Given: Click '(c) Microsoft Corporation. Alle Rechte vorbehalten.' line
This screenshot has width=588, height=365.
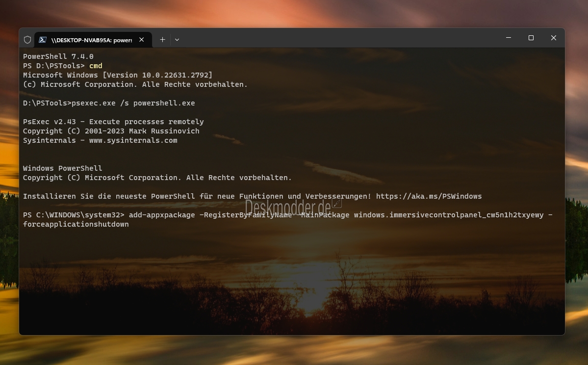Looking at the screenshot, I should pos(135,84).
